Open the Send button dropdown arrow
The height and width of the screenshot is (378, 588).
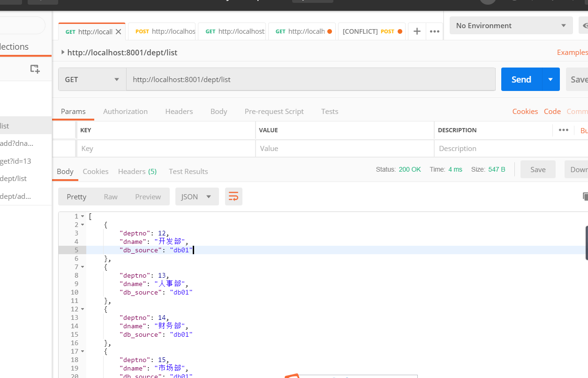[x=551, y=79]
